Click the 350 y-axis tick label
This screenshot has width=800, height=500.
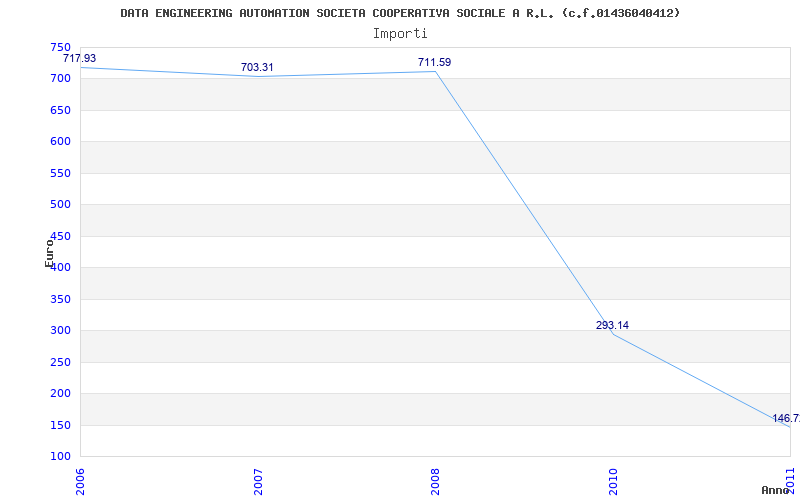[60, 299]
